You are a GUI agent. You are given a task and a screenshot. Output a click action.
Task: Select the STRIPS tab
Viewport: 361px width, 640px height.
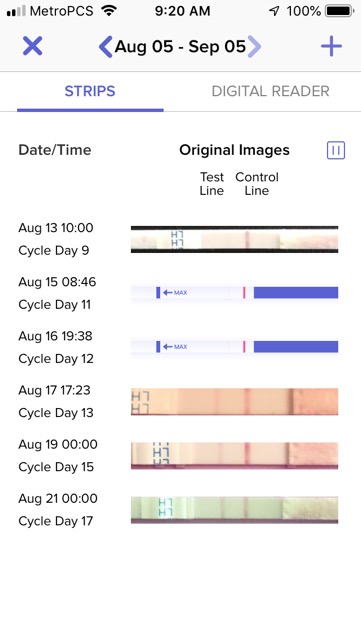[x=90, y=91]
